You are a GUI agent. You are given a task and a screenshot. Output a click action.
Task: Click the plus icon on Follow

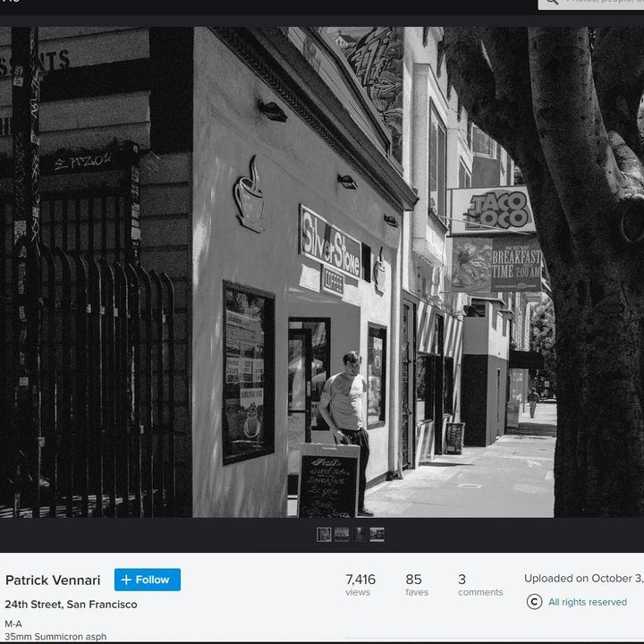126,580
